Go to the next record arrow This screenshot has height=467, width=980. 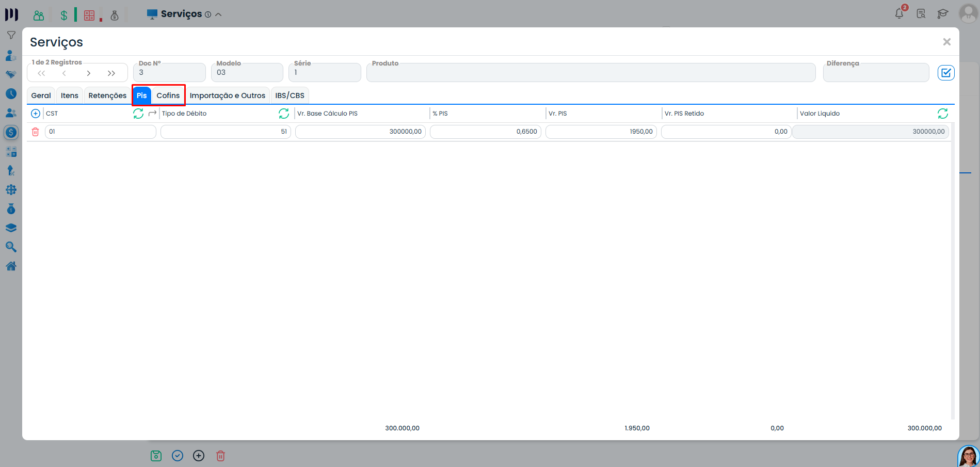pyautogui.click(x=89, y=73)
